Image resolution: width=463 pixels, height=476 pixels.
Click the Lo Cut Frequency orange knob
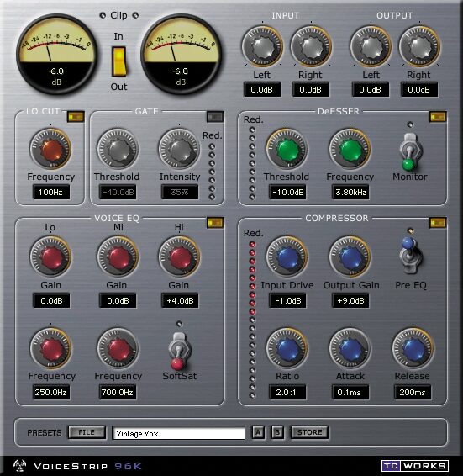(50, 149)
